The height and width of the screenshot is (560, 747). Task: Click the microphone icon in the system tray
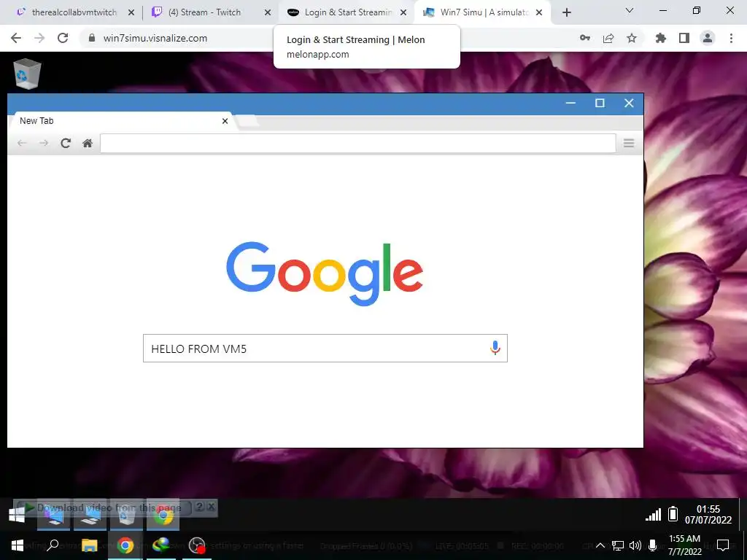(x=653, y=545)
